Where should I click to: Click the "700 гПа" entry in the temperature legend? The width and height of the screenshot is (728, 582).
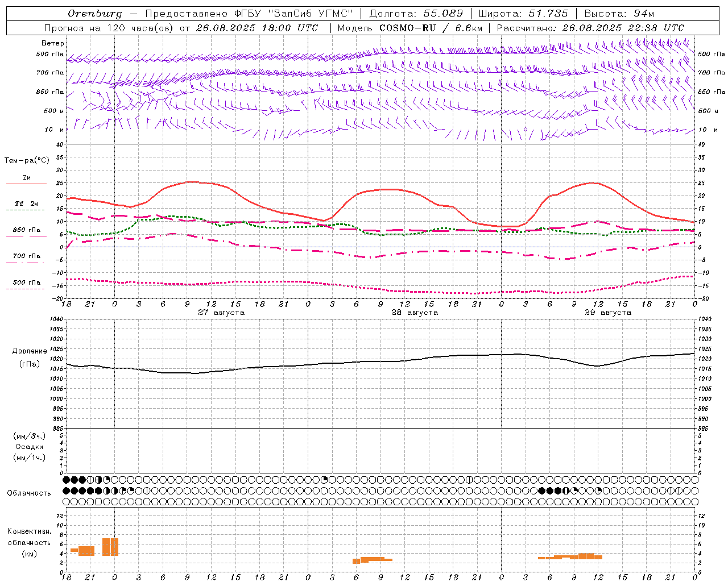(27, 256)
